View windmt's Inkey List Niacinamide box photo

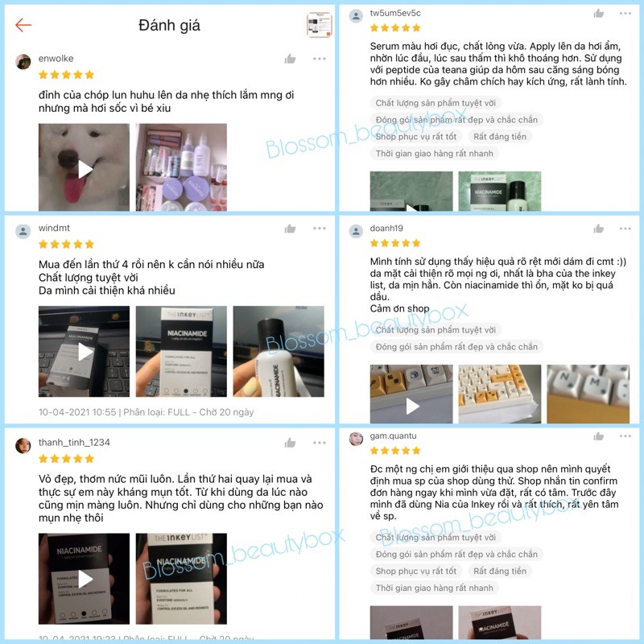[x=181, y=352]
